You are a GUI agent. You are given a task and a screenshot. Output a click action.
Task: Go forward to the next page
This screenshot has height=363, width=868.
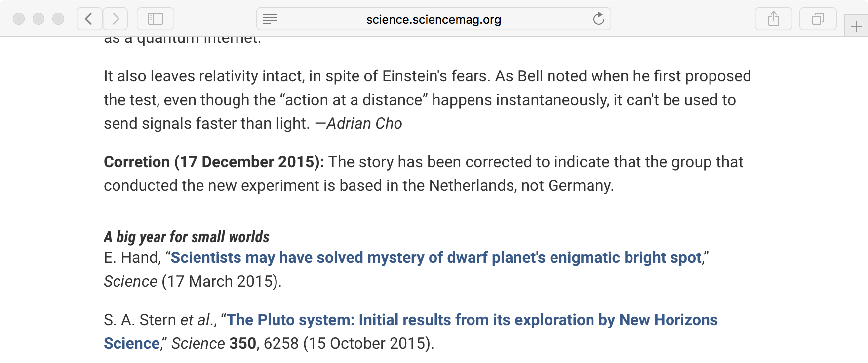pyautogui.click(x=116, y=19)
